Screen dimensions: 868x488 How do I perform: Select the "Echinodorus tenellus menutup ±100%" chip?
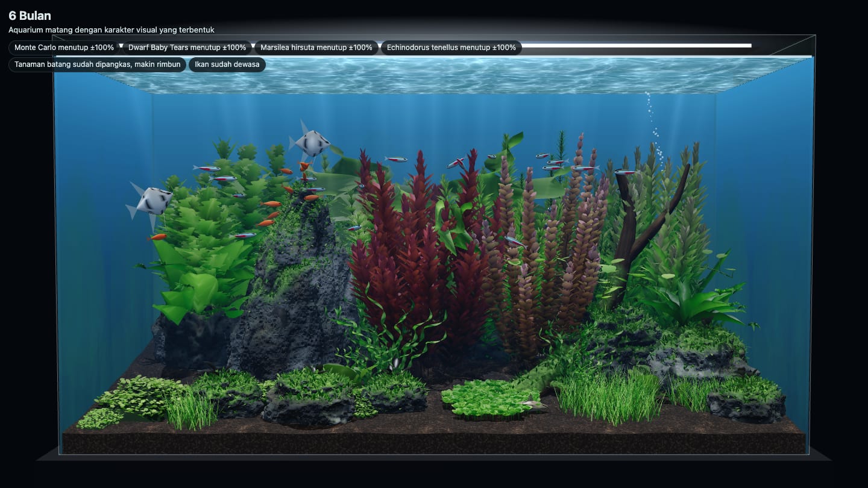click(451, 48)
